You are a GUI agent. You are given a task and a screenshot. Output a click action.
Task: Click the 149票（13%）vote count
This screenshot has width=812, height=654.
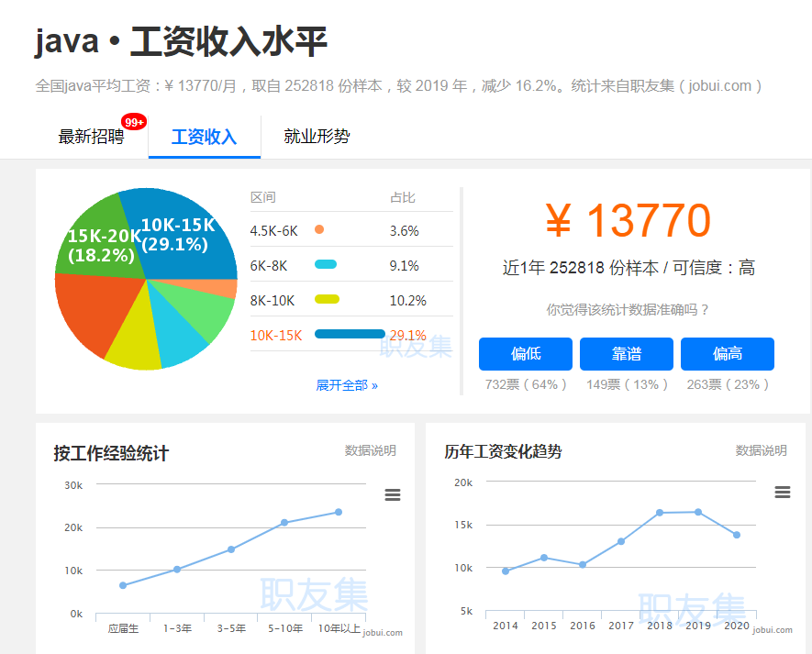click(x=627, y=384)
